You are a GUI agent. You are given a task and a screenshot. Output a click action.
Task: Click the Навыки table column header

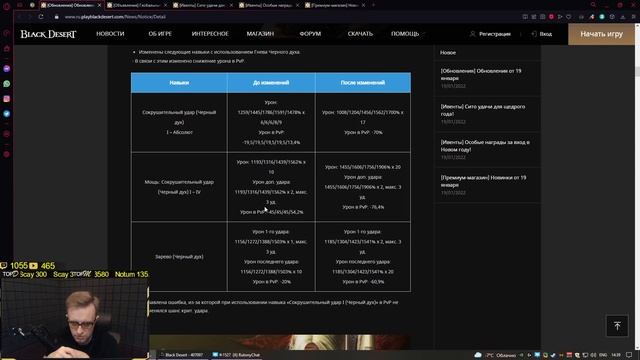tap(179, 82)
